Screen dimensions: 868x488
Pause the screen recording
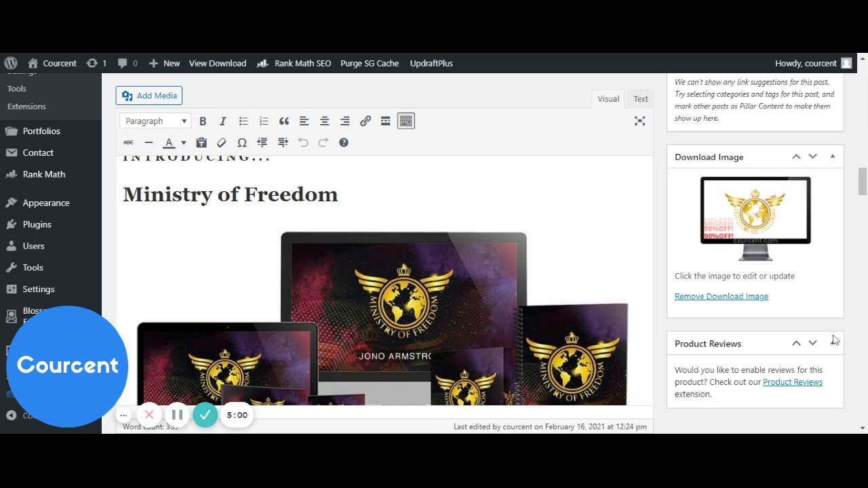click(x=177, y=415)
